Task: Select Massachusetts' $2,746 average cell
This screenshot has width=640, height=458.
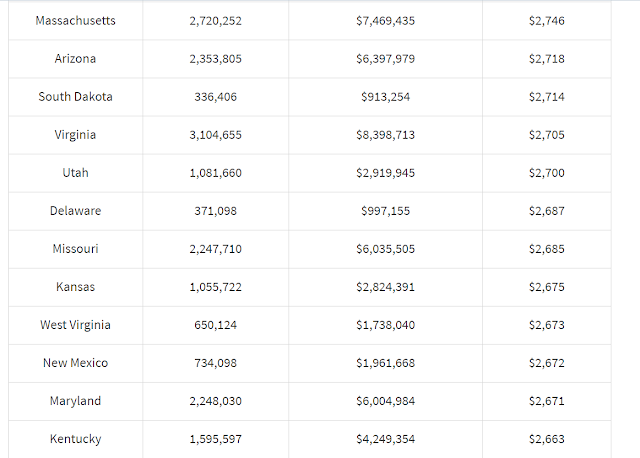Action: 546,21
